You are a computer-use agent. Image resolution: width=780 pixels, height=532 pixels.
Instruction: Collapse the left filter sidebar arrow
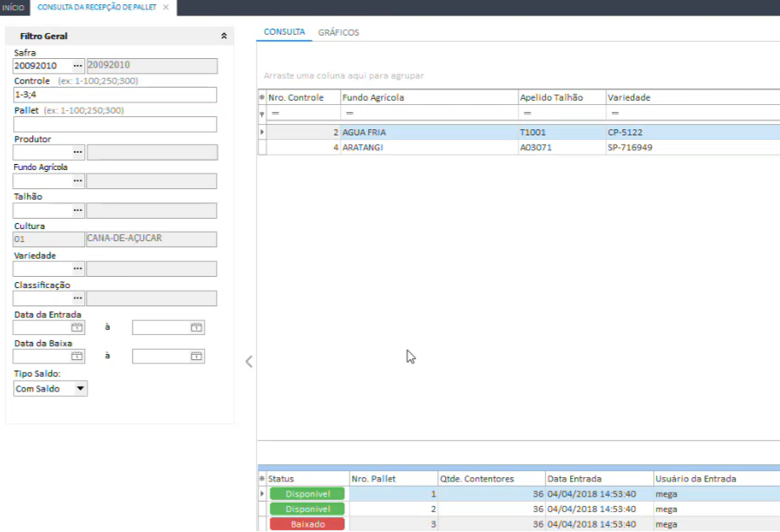point(248,361)
